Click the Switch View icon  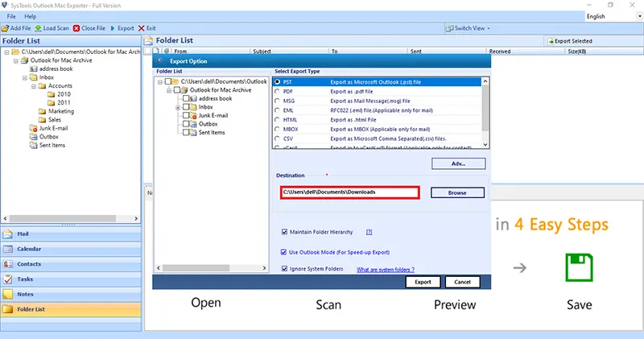click(450, 28)
